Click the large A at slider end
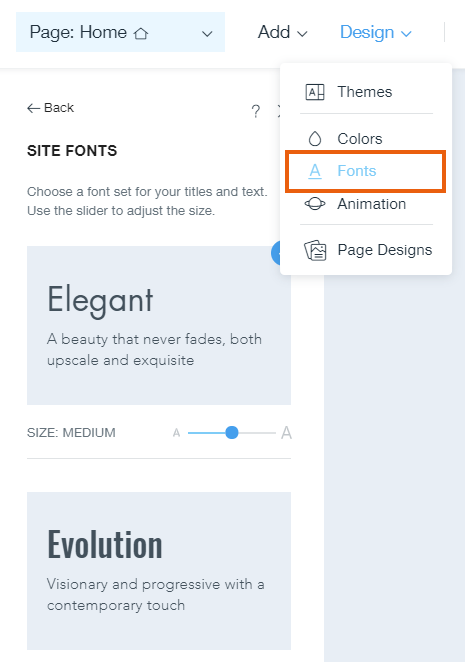Viewport: 465px width, 662px height. [286, 433]
